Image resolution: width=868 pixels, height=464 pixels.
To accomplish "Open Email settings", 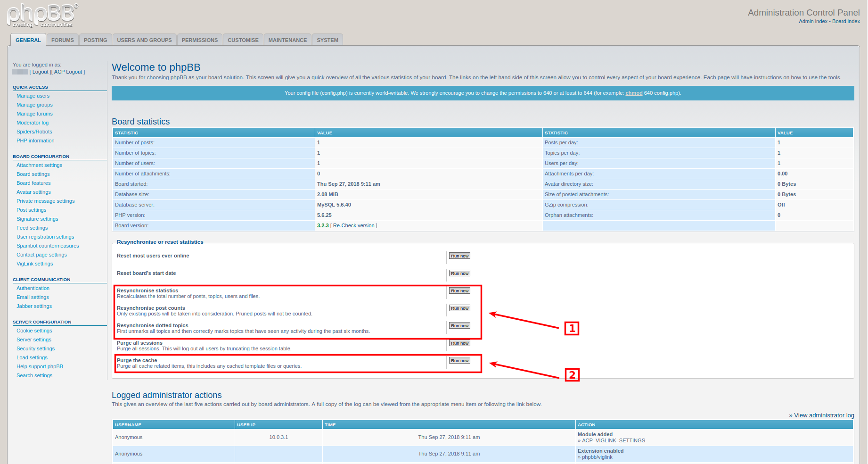I will click(33, 297).
